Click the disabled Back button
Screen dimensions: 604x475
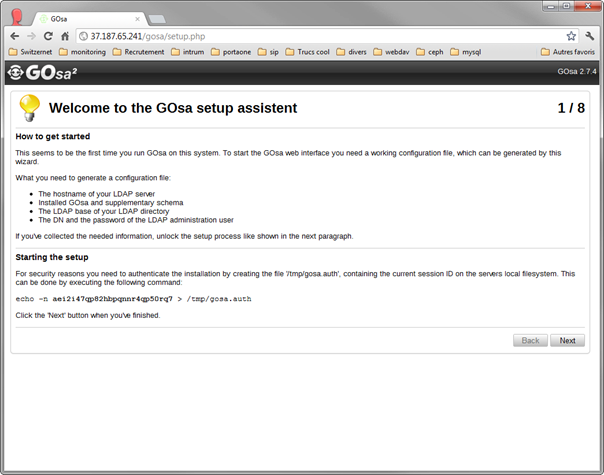pos(530,341)
